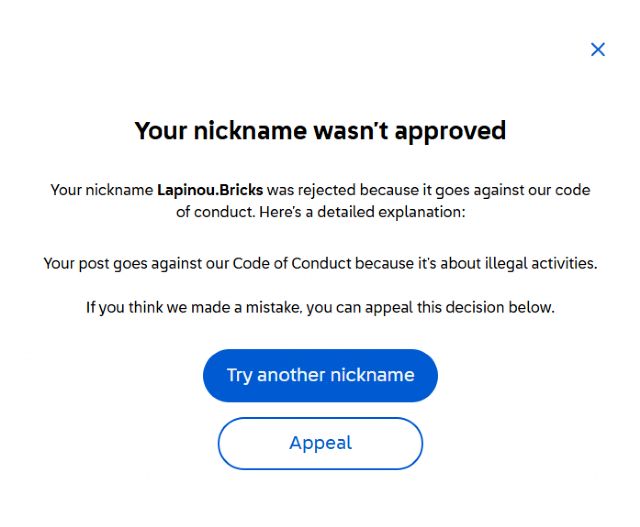Image resolution: width=640 pixels, height=527 pixels.
Task: Appeal the rejection using the outlined button
Action: tap(320, 443)
